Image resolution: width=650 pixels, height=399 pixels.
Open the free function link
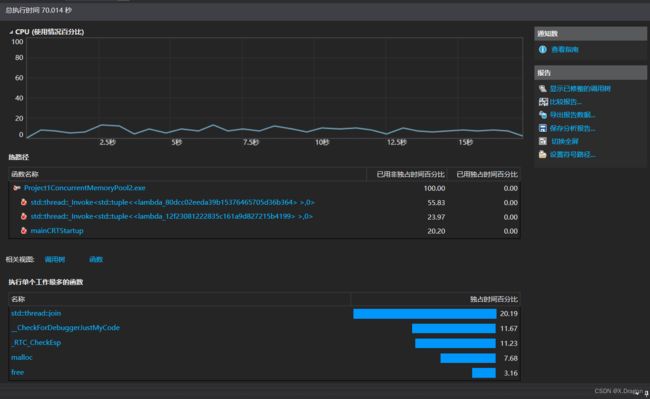(17, 372)
